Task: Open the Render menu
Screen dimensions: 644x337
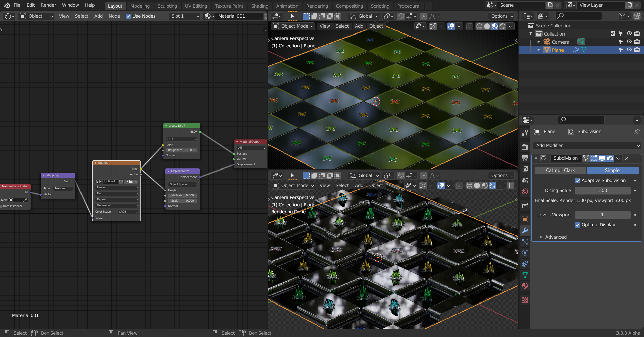Action: (48, 5)
